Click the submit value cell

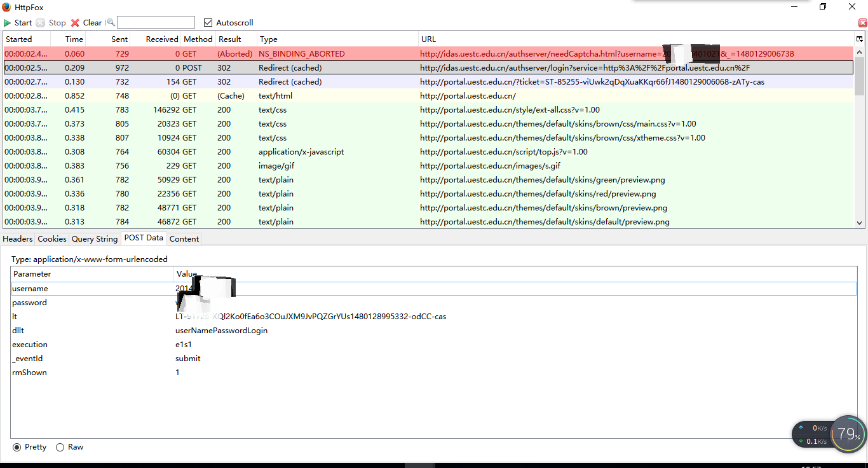coord(188,359)
